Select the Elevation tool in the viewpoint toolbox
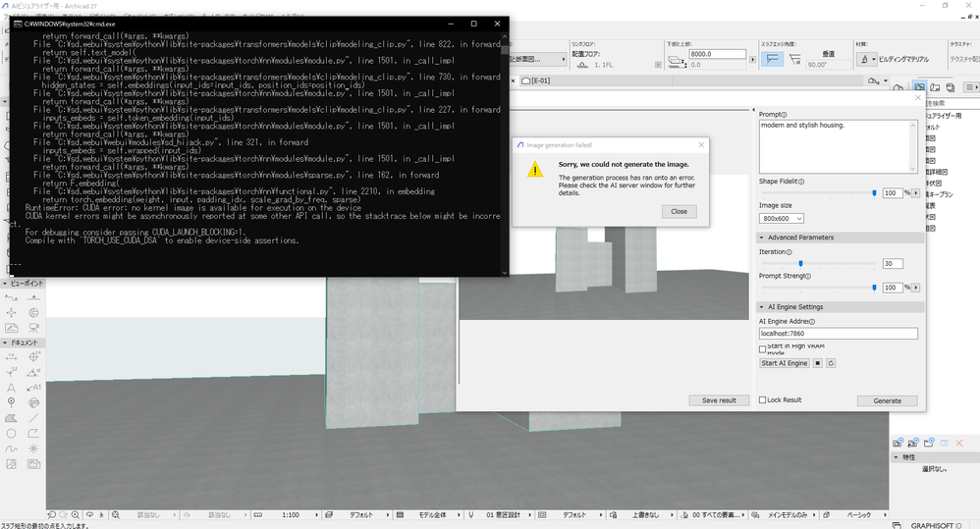 pos(33,297)
